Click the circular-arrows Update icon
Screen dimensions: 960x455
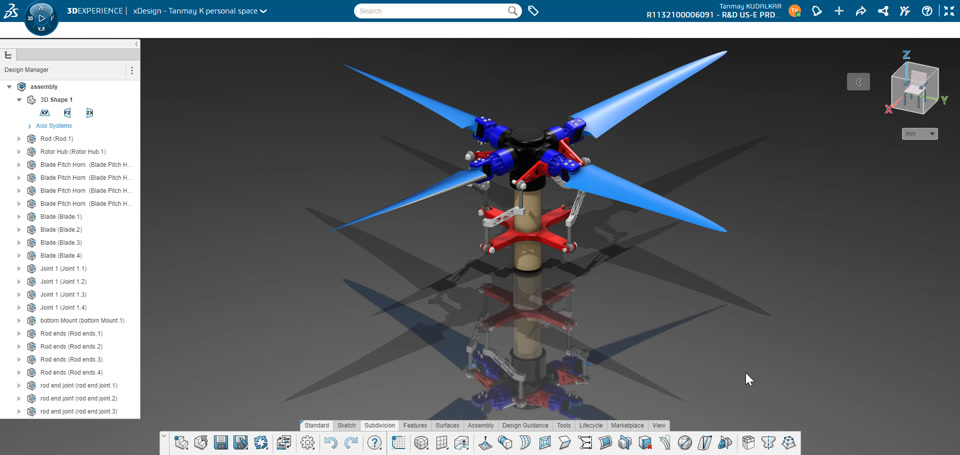tap(261, 443)
